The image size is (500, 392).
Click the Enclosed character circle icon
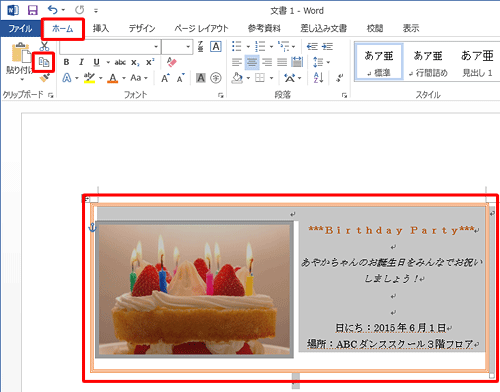click(x=216, y=78)
